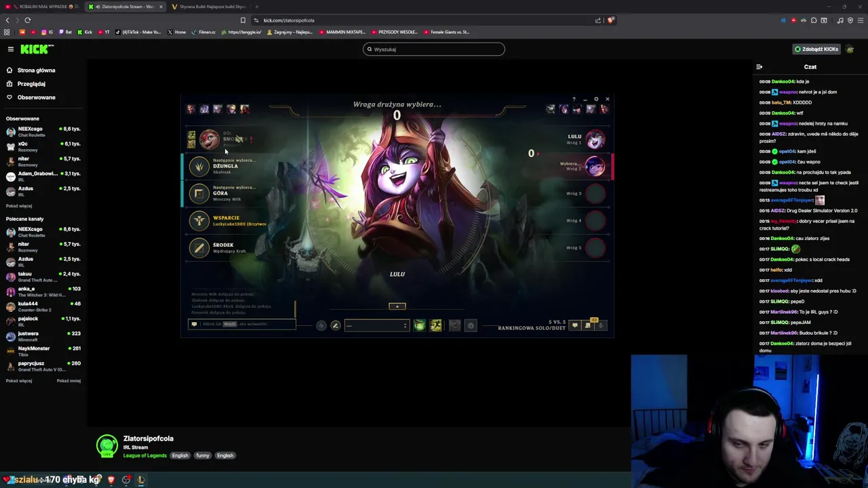868x488 pixels.
Task: Select the WSPARCIE role icon
Action: (x=199, y=220)
